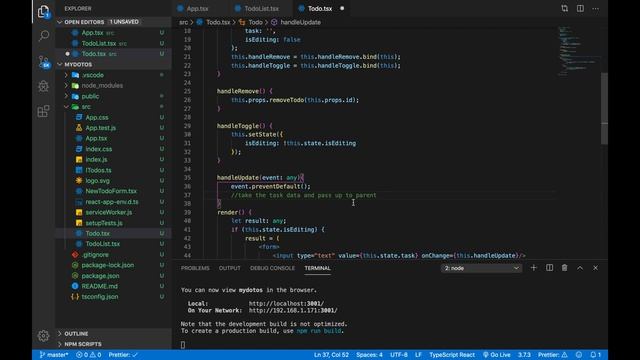Image resolution: width=640 pixels, height=360 pixels.
Task: Open the Output panel tab
Action: [x=229, y=268]
